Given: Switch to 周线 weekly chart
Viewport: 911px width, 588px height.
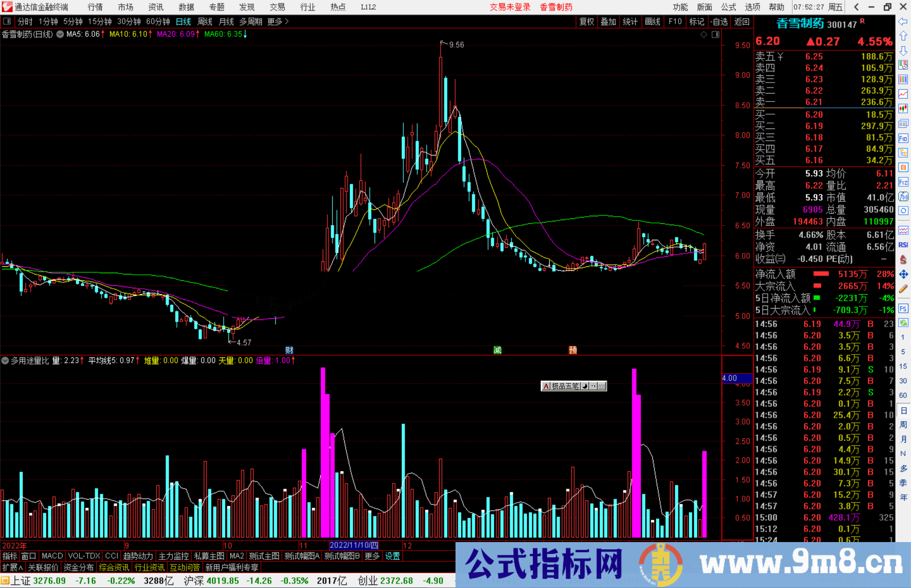Looking at the screenshot, I should [x=205, y=21].
